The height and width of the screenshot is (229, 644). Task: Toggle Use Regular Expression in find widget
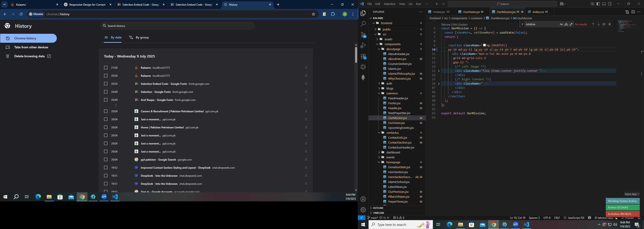pyautogui.click(x=571, y=24)
